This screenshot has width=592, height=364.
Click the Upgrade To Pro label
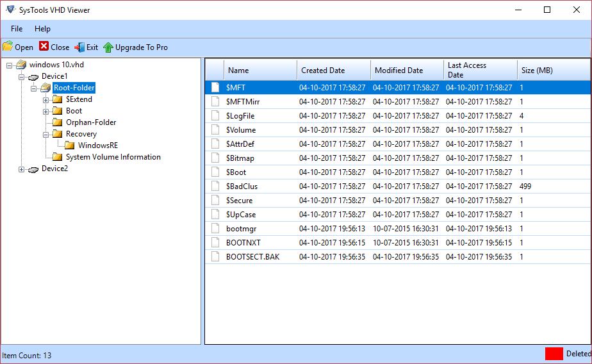point(142,47)
